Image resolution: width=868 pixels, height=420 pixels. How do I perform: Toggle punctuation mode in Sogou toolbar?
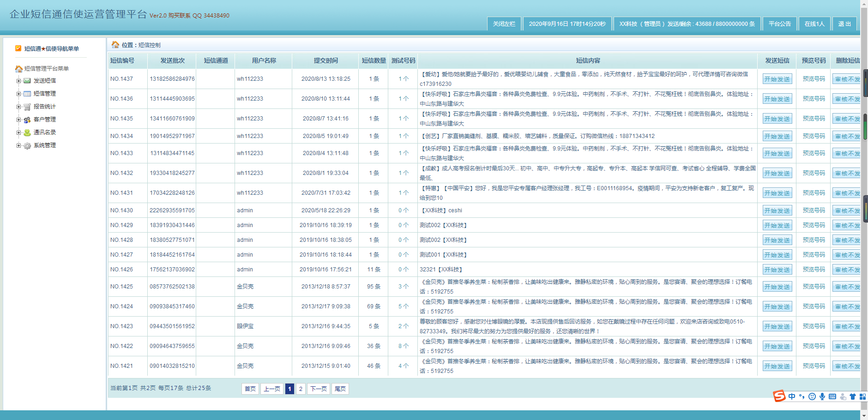(x=802, y=396)
